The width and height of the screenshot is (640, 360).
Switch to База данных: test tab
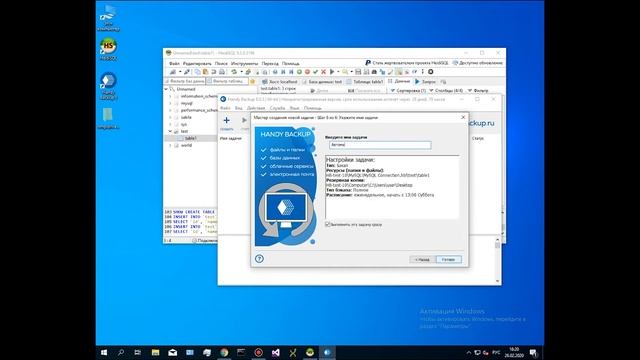tap(321, 82)
